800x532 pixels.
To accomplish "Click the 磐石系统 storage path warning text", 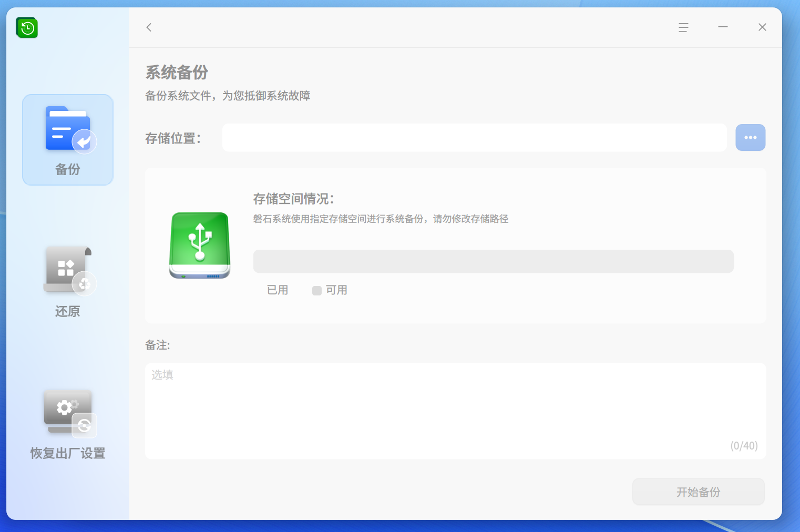I will point(381,219).
